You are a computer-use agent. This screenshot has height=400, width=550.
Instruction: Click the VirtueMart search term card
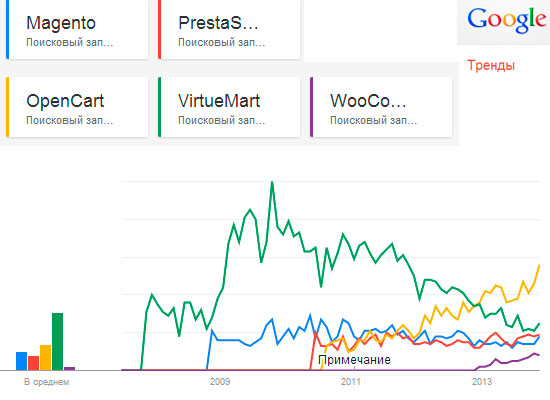pos(229,107)
